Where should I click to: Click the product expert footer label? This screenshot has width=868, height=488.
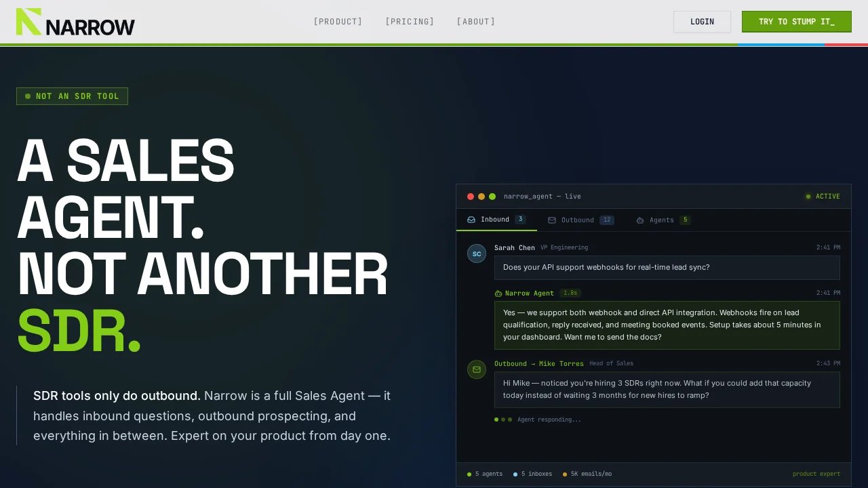click(816, 474)
